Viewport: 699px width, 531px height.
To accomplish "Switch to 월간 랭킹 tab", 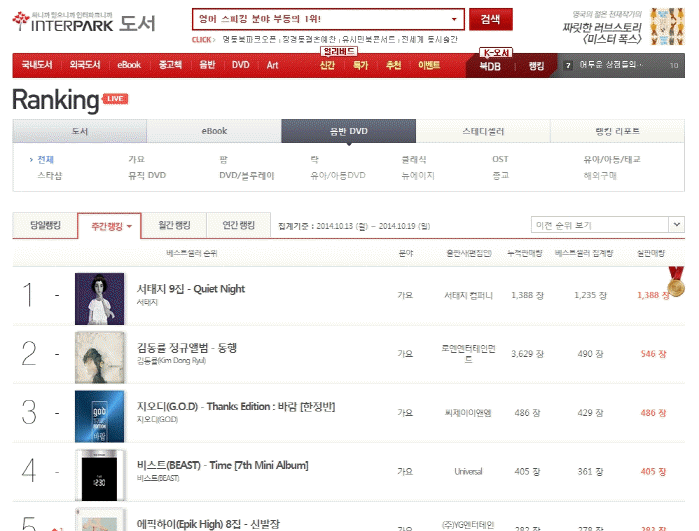I will (x=174, y=225).
